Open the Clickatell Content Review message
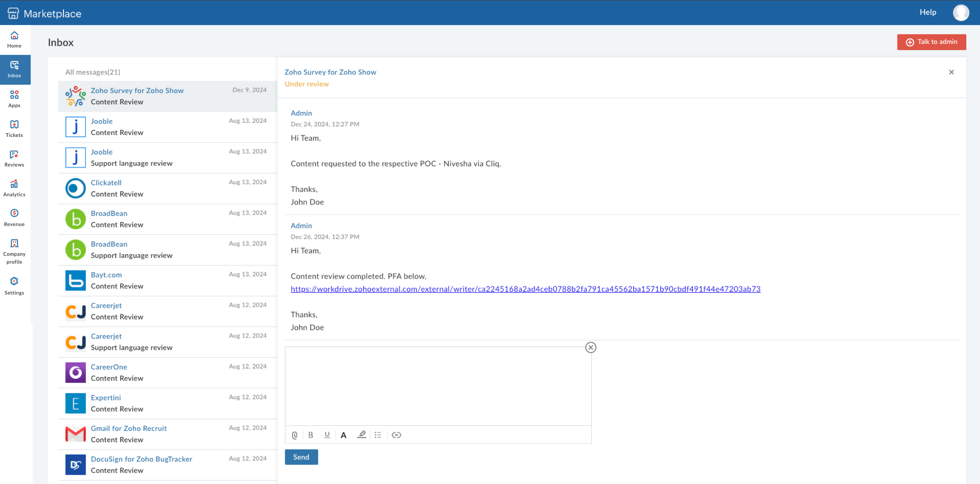Screen dimensions: 980x484 [x=168, y=188]
